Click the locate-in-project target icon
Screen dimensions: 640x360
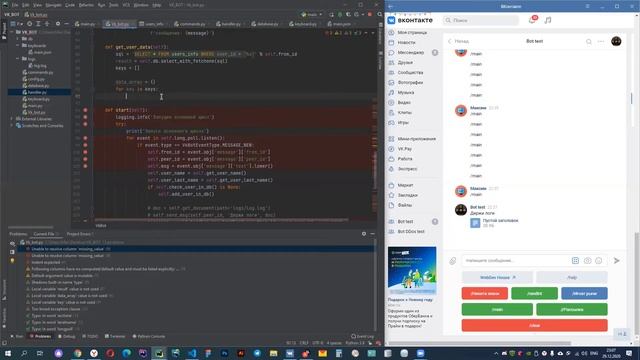click(x=29, y=24)
